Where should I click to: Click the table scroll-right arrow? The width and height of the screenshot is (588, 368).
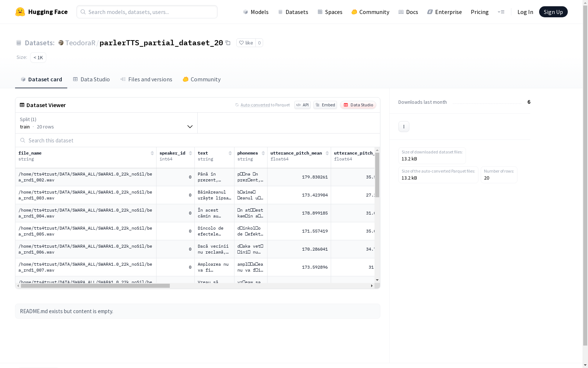pyautogui.click(x=372, y=286)
